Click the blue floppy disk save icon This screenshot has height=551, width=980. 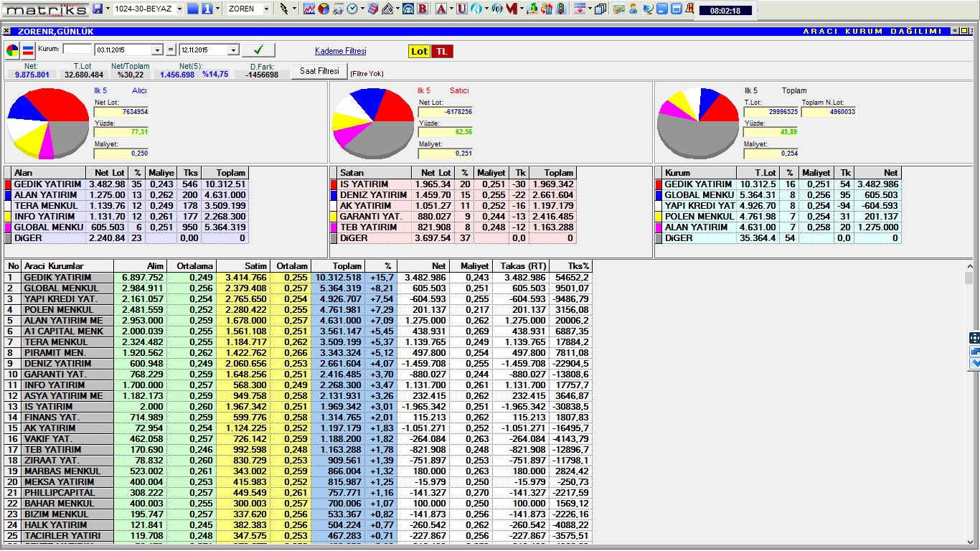[x=98, y=9]
